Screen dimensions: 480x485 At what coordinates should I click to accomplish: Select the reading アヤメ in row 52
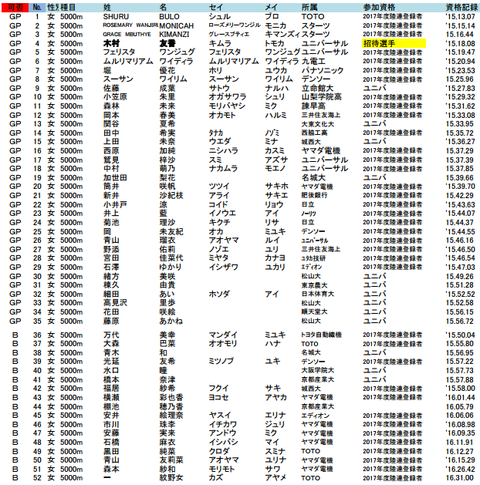[x=276, y=478]
